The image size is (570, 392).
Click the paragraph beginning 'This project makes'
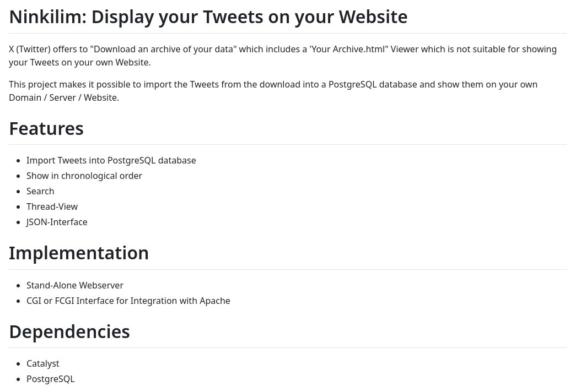(273, 91)
